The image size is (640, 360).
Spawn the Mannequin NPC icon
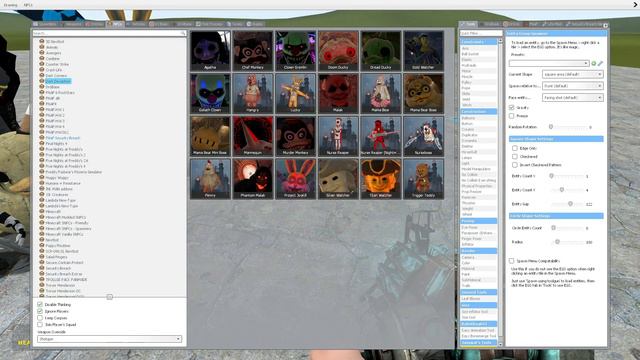click(x=253, y=136)
